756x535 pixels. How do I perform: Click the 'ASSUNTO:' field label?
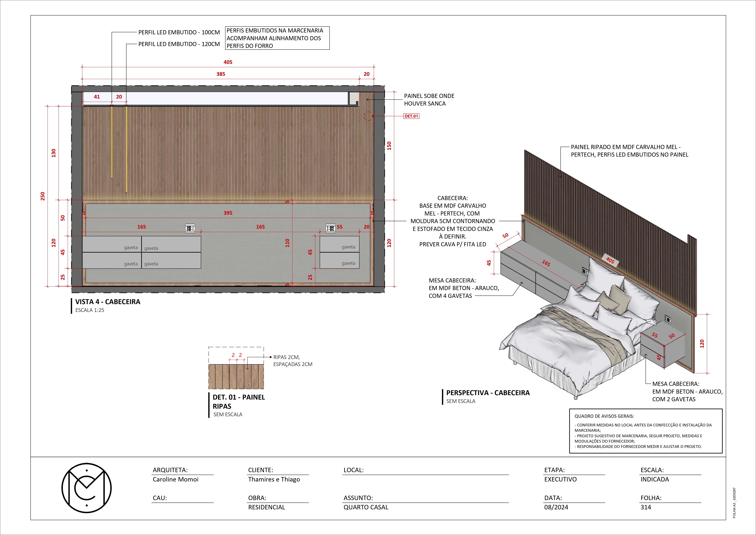[x=358, y=498]
